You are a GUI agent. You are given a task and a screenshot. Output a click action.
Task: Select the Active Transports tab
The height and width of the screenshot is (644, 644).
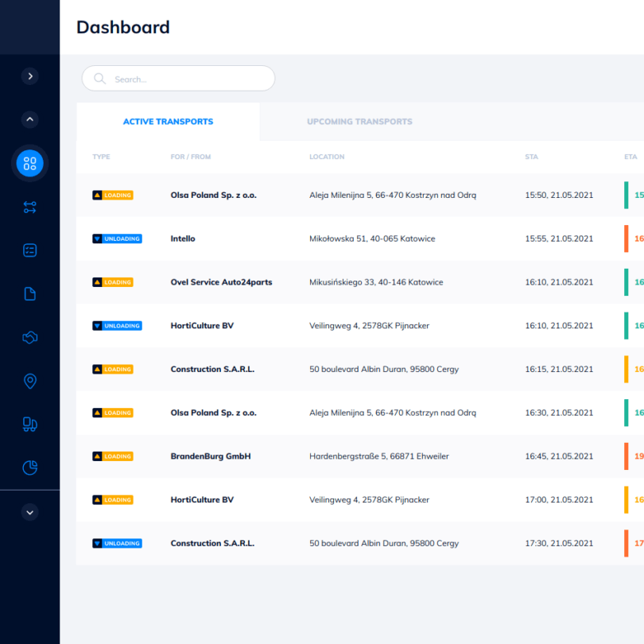coord(168,122)
